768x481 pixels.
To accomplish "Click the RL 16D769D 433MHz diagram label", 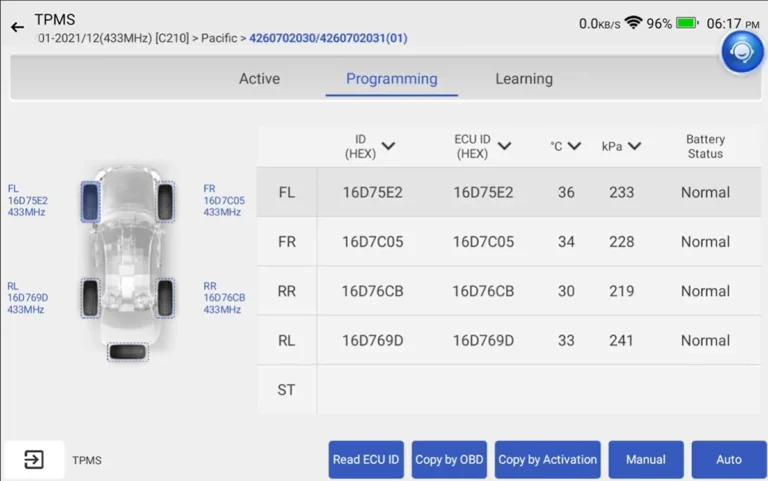I will pos(27,298).
